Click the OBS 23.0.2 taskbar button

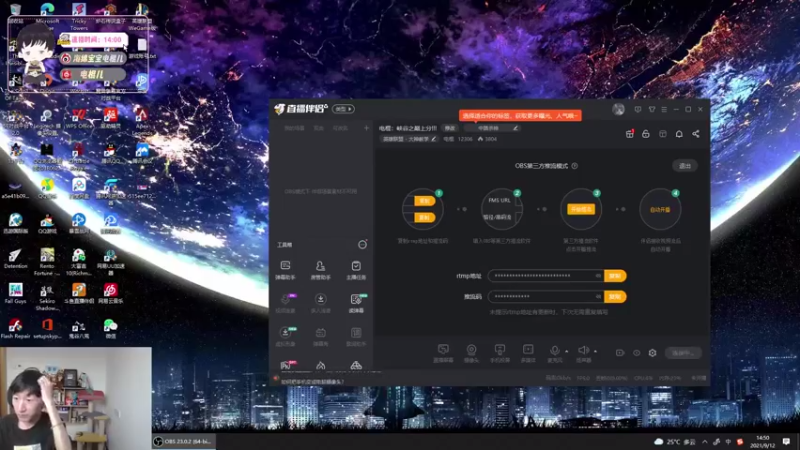click(x=184, y=441)
